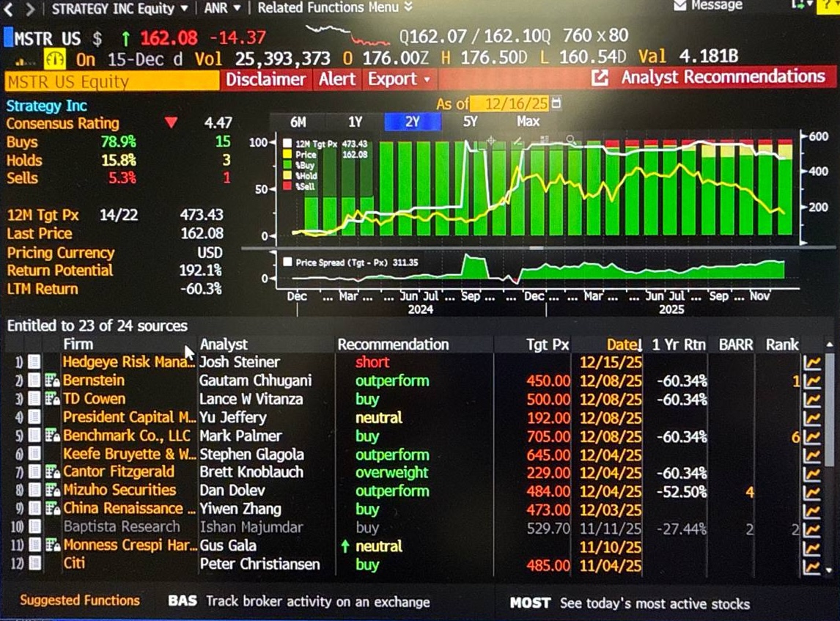Image resolution: width=840 pixels, height=621 pixels.
Task: Open the Benchmark Co. research report icon
Action: [x=52, y=436]
